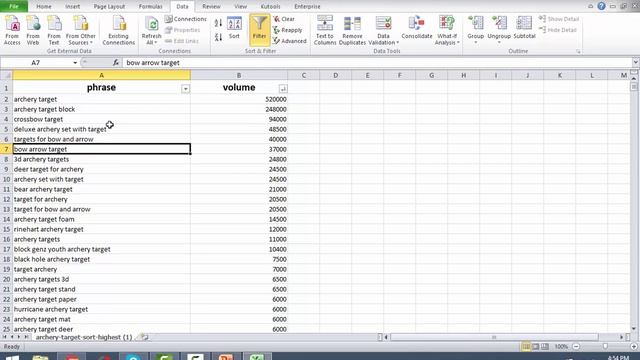640x360 pixels.
Task: Select cell 'deluxe archery set with target'
Action: click(101, 129)
